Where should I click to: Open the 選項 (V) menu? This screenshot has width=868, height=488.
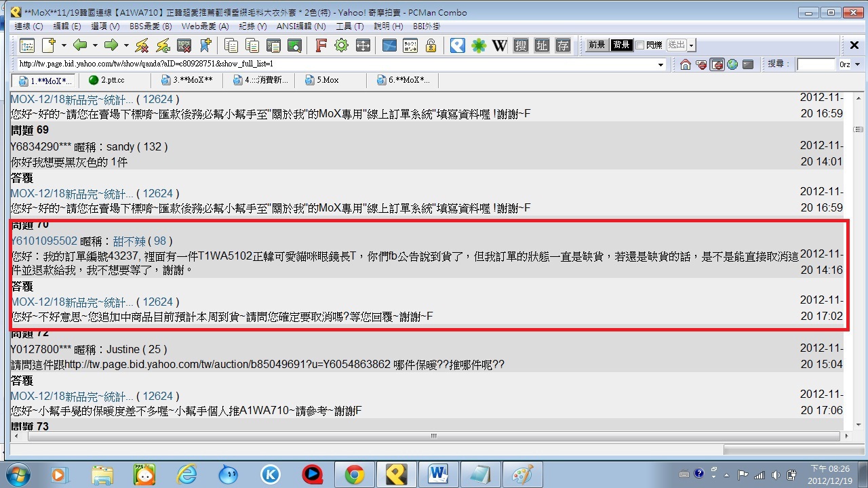[x=105, y=26]
